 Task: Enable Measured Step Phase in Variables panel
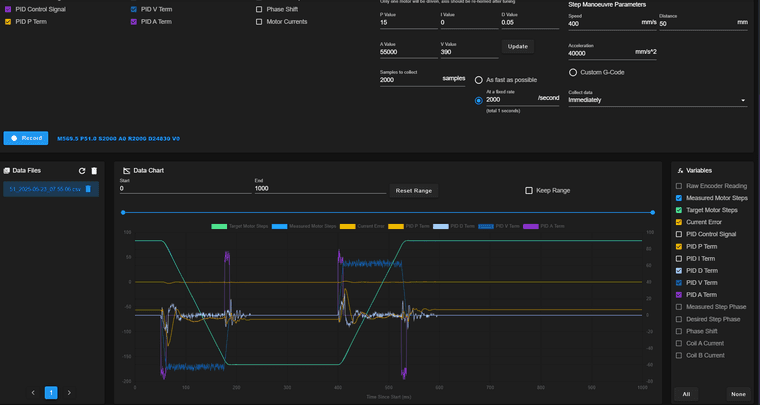coord(679,307)
